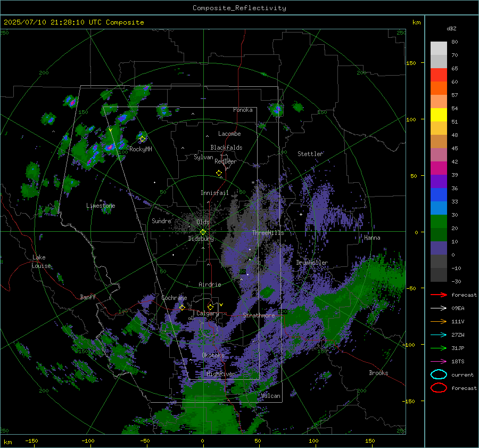This screenshot has height=448, width=479.
Task: Click yellow diamond marker above Calgary label
Action: tap(210, 307)
